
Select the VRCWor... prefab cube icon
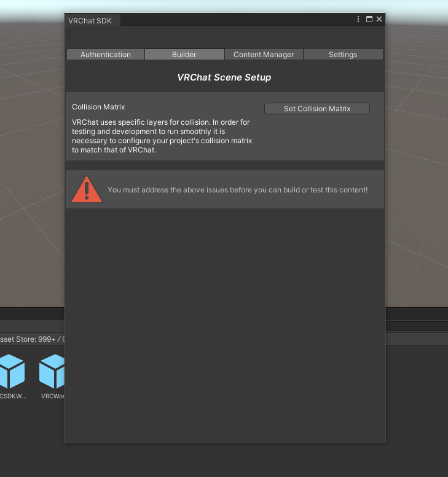pos(52,371)
